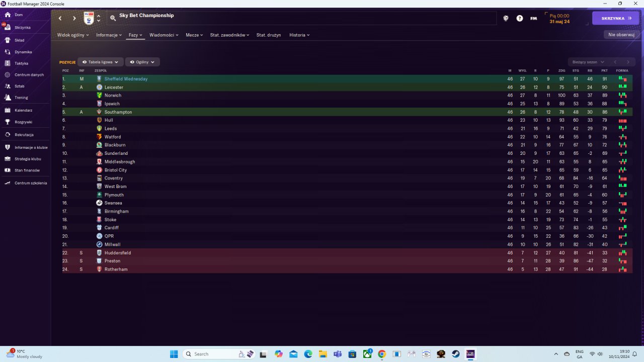Open Sztab staff icon in sidebar

(x=8, y=86)
